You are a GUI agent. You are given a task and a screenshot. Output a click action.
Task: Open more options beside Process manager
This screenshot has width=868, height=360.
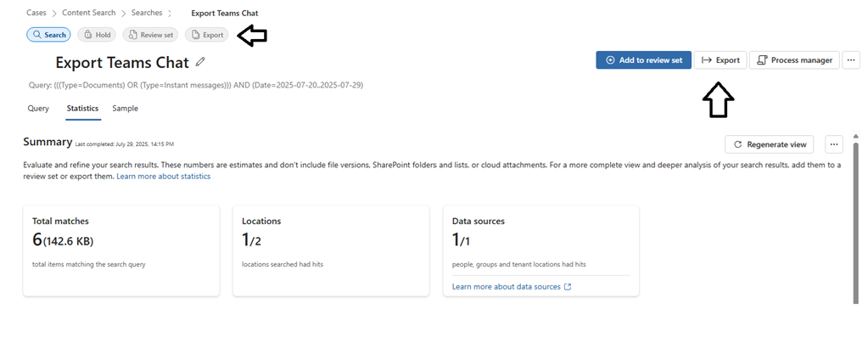click(851, 59)
